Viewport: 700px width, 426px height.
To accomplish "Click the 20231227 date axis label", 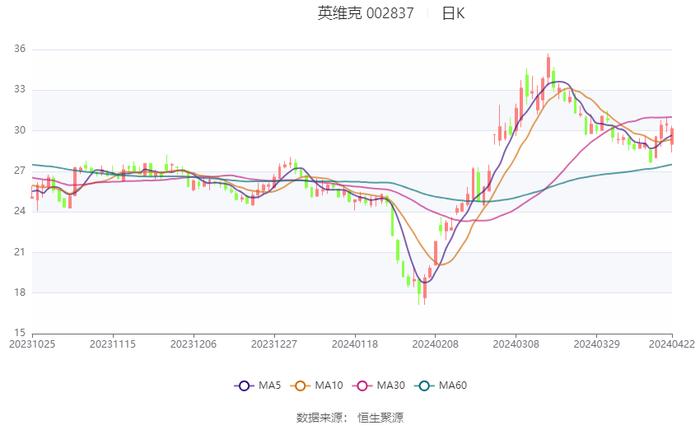I will 273,343.
